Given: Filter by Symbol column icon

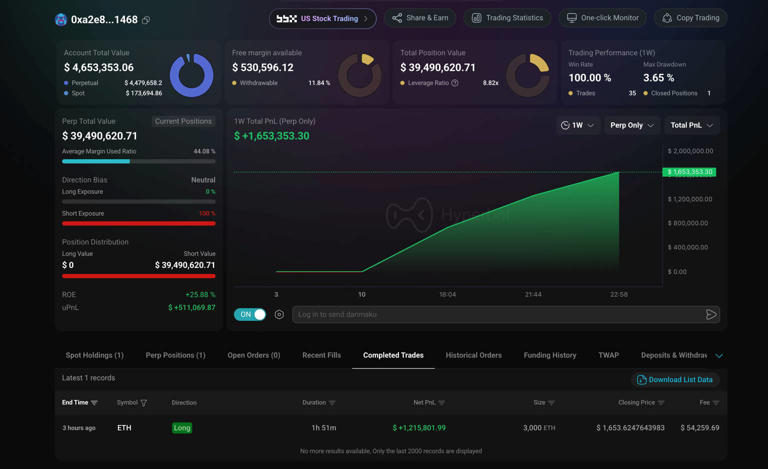Looking at the screenshot, I should 144,403.
